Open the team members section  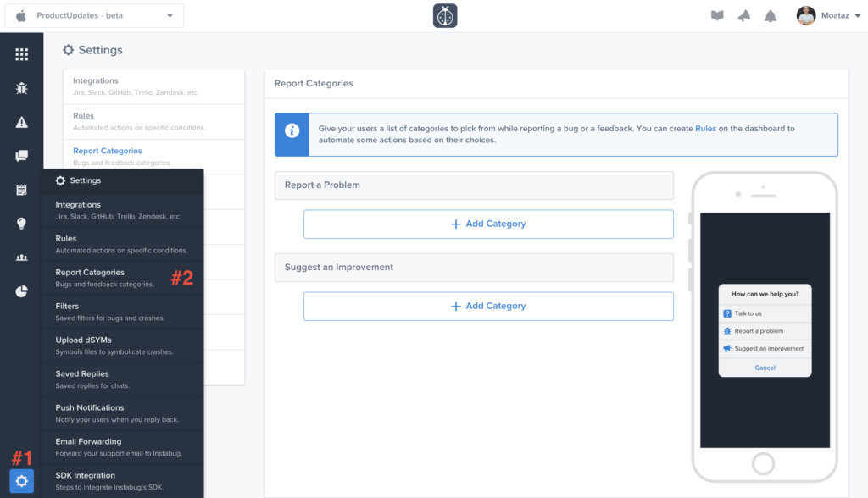tap(21, 257)
